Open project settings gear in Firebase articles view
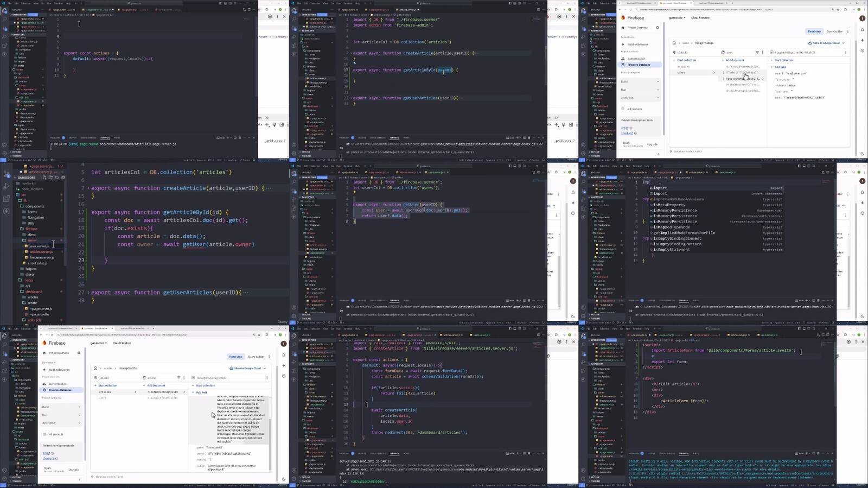868x488 pixels. coord(79,353)
